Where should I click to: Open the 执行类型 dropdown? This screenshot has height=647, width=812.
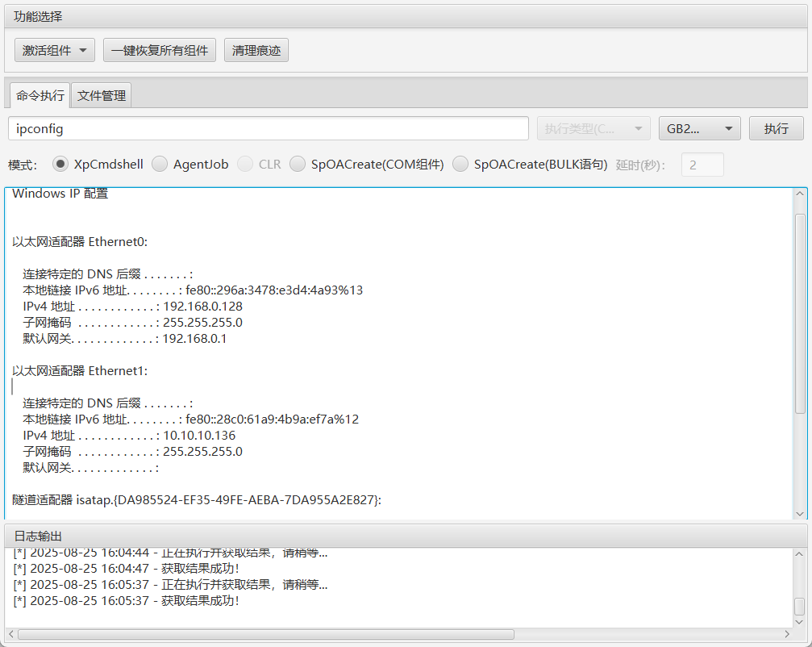click(593, 128)
